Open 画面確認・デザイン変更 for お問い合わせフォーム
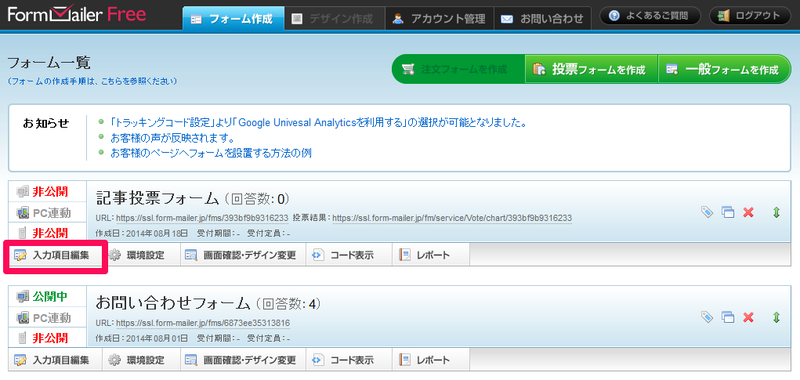Viewport: 800px width, 380px height. (243, 360)
